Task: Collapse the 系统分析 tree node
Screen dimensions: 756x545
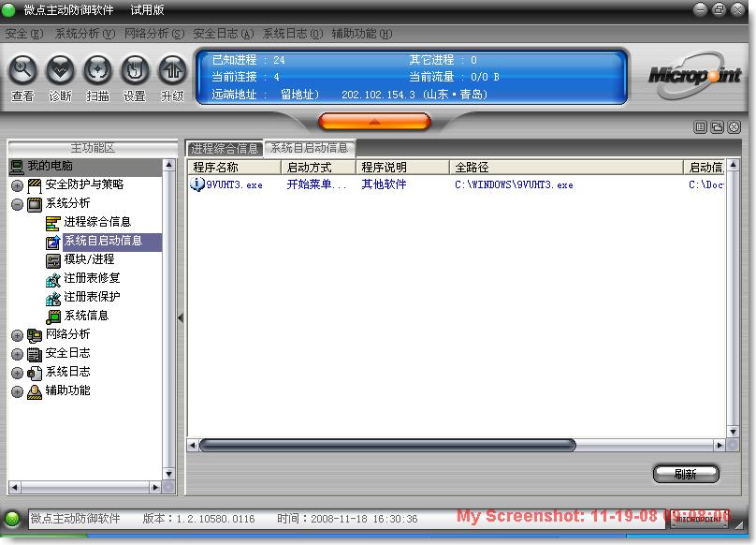Action: [x=18, y=205]
